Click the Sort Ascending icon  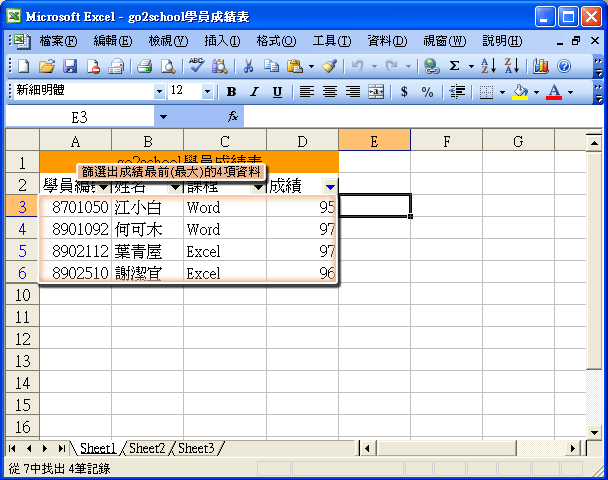487,66
